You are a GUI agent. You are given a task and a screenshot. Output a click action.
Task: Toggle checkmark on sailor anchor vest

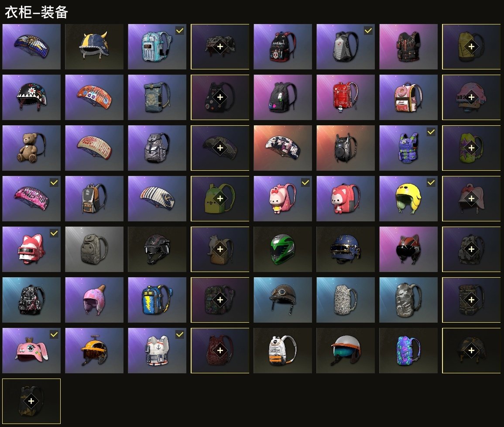180,334
